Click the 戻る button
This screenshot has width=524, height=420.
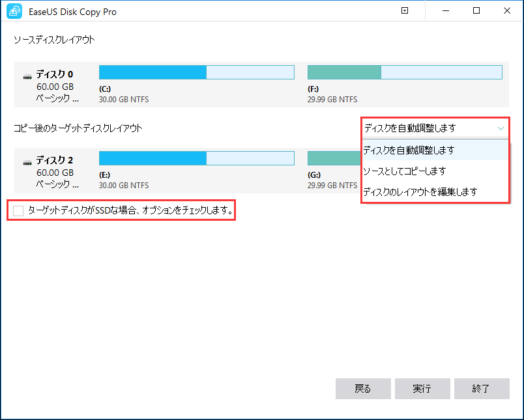363,389
